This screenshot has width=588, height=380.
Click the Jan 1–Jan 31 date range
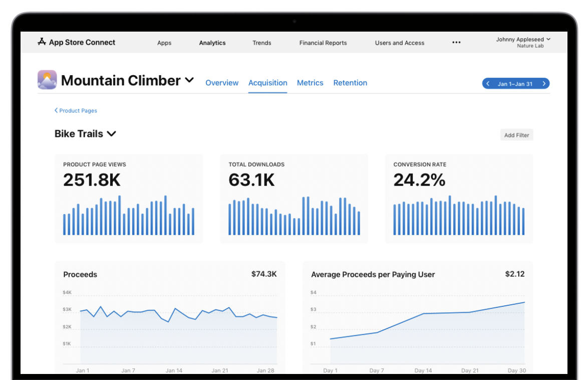(515, 84)
